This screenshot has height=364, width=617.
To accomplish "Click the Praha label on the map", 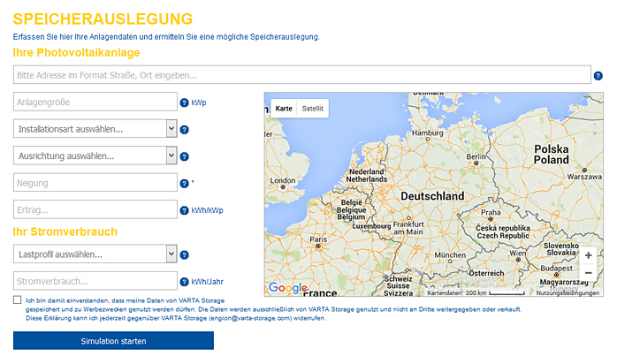I will click(x=491, y=212).
